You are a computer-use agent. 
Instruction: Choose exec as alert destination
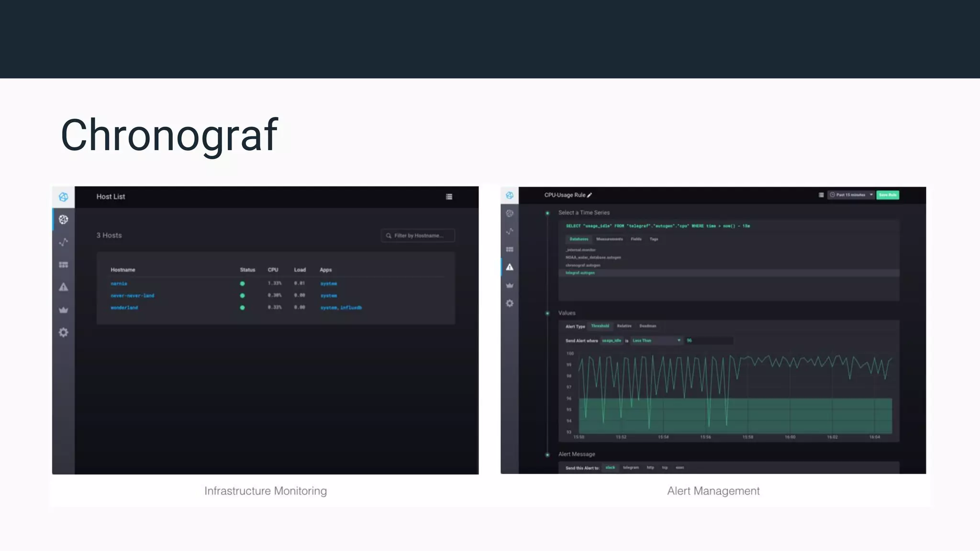(679, 468)
